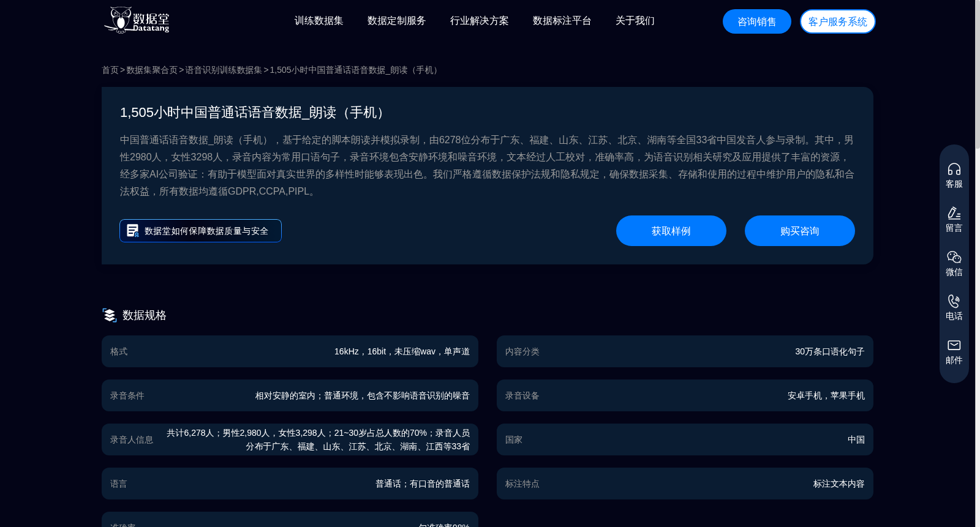Viewport: 980px width, 527px height.
Task: Click the 内容分类 row label
Action: click(522, 351)
